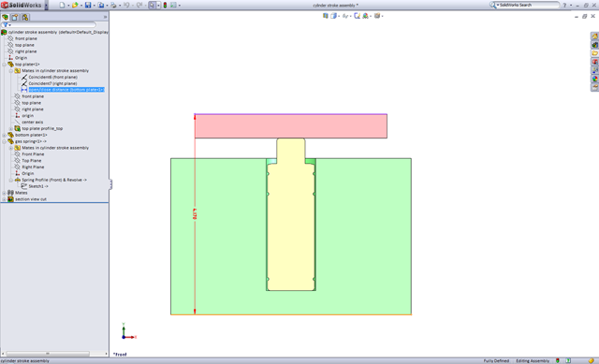Image resolution: width=599 pixels, height=364 pixels.
Task: Expand the 'bottom plate<1>' component node
Action: click(x=4, y=135)
